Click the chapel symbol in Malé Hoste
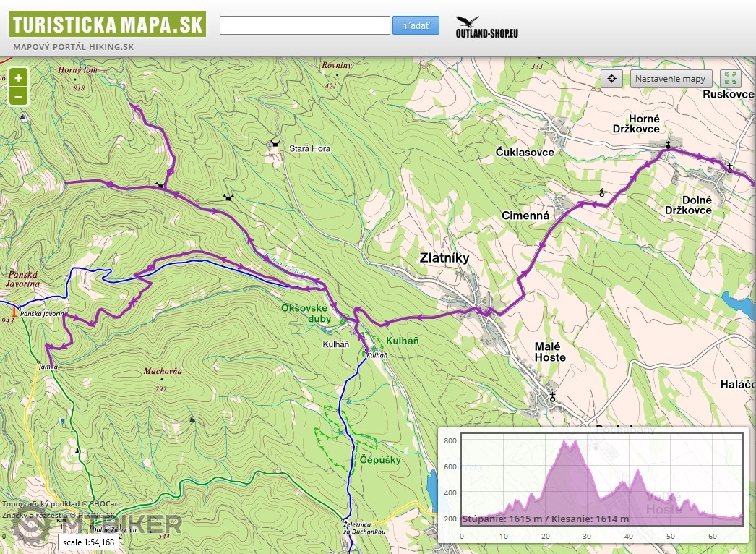 click(x=554, y=397)
